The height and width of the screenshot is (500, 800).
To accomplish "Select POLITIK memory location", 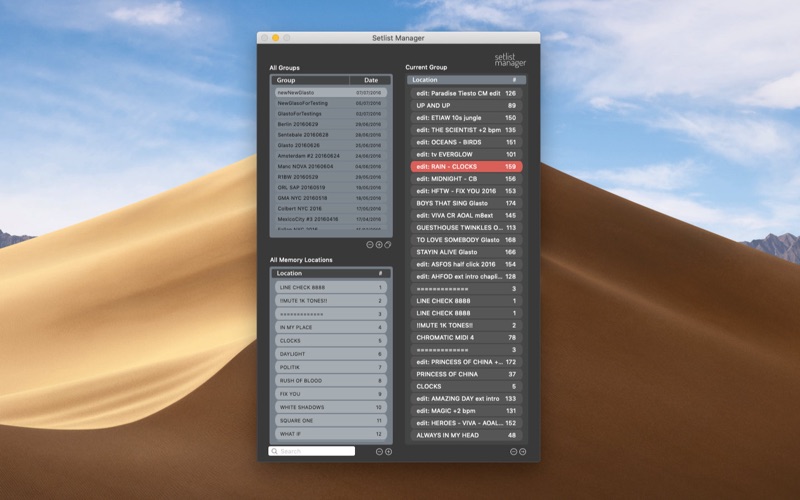I will click(331, 367).
